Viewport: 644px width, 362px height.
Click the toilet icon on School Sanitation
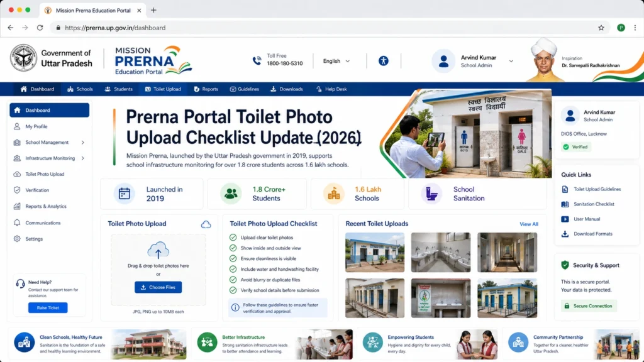point(431,194)
